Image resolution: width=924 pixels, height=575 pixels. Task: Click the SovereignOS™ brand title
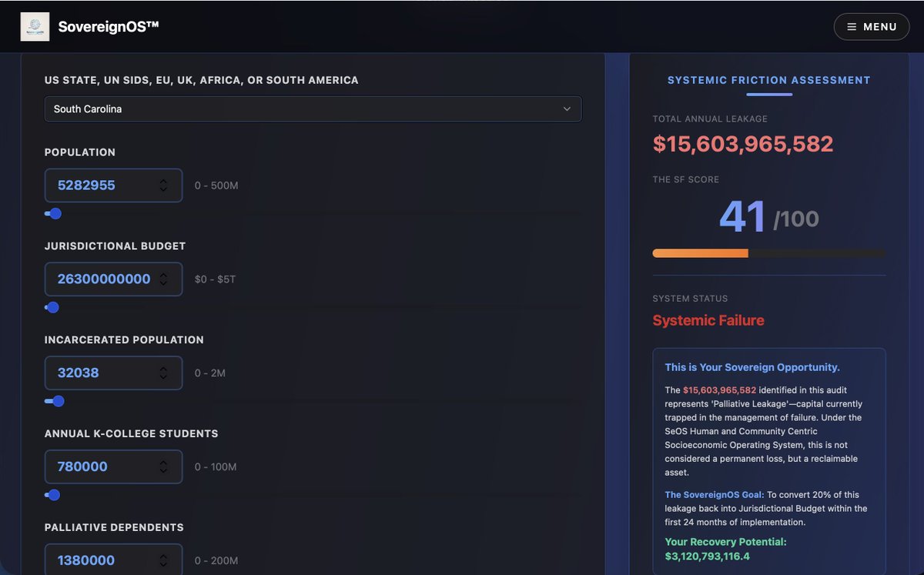coord(109,27)
